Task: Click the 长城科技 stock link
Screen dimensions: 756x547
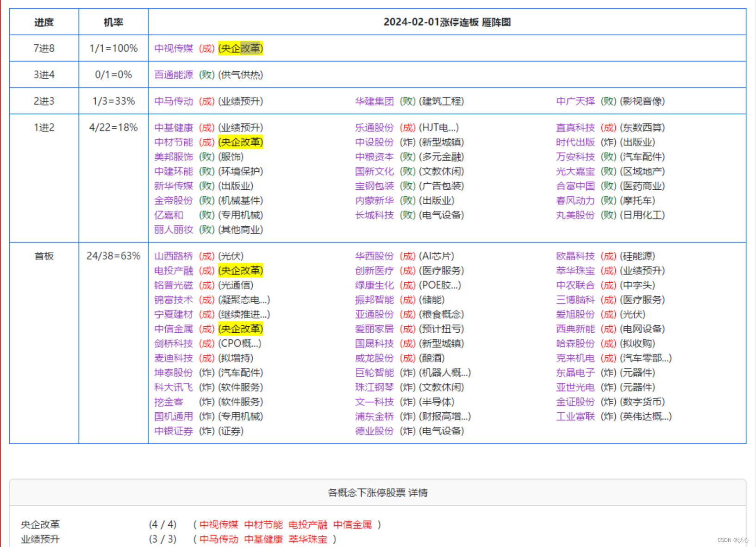Action: (x=375, y=215)
